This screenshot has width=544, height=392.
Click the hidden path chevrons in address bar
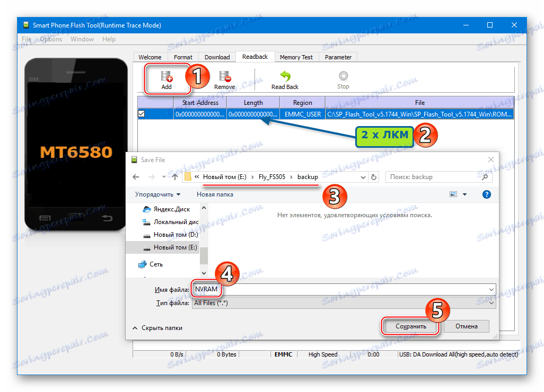(197, 177)
